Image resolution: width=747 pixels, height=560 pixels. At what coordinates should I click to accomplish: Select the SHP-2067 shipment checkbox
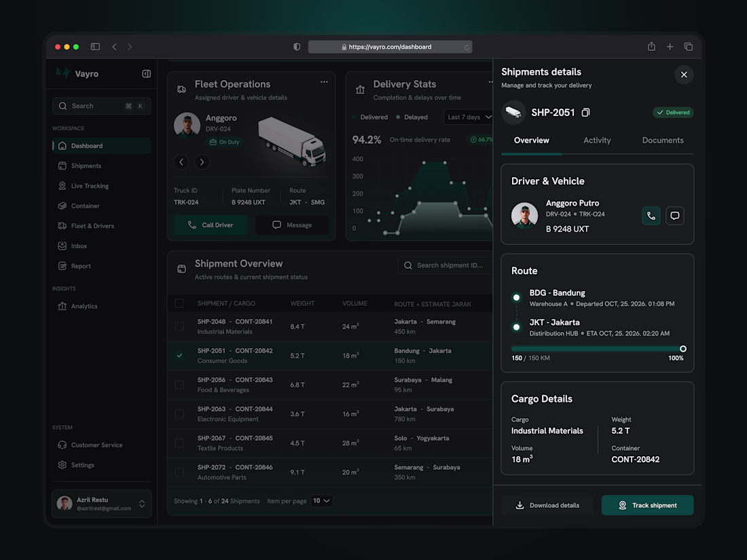(179, 443)
